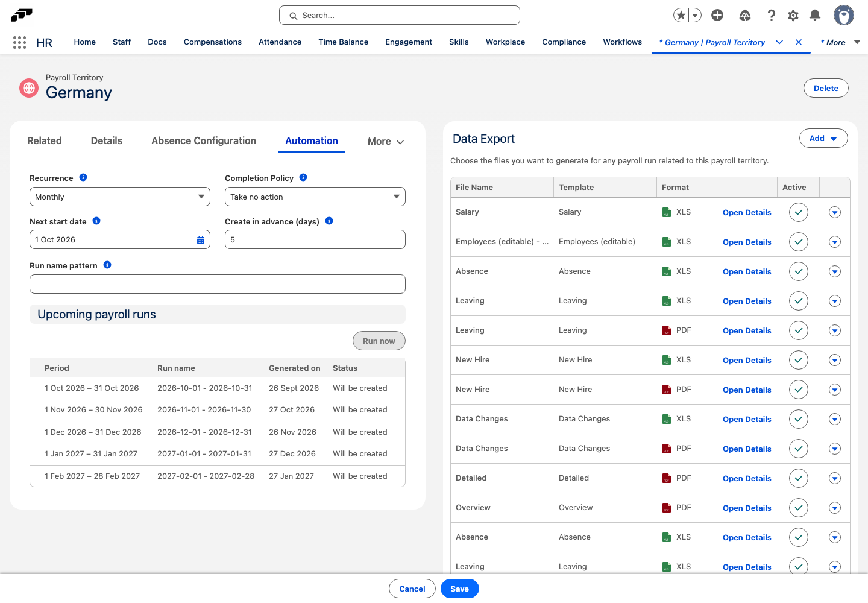The width and height of the screenshot is (868, 603).
Task: Click the Create in advance info icon
Action: pos(329,221)
